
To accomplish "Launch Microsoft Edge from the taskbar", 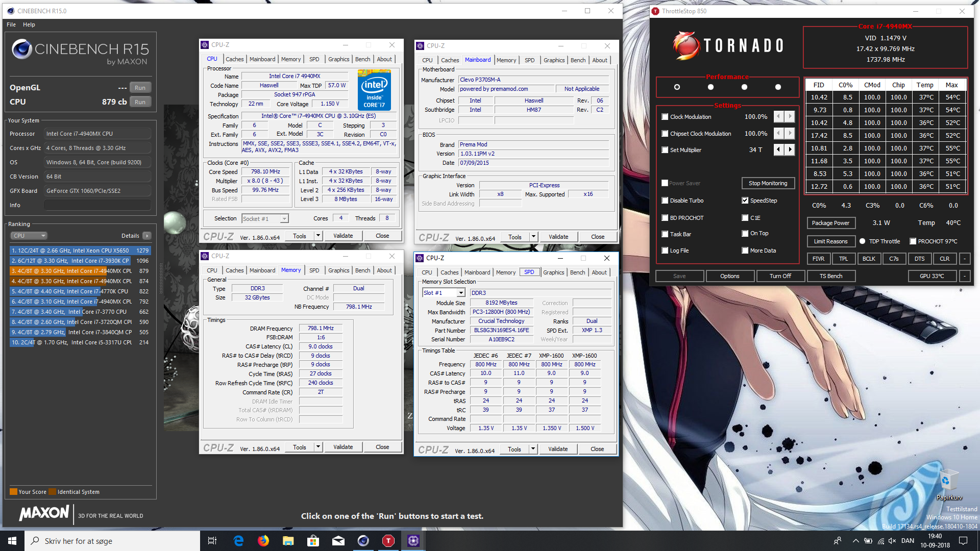I will coord(238,541).
